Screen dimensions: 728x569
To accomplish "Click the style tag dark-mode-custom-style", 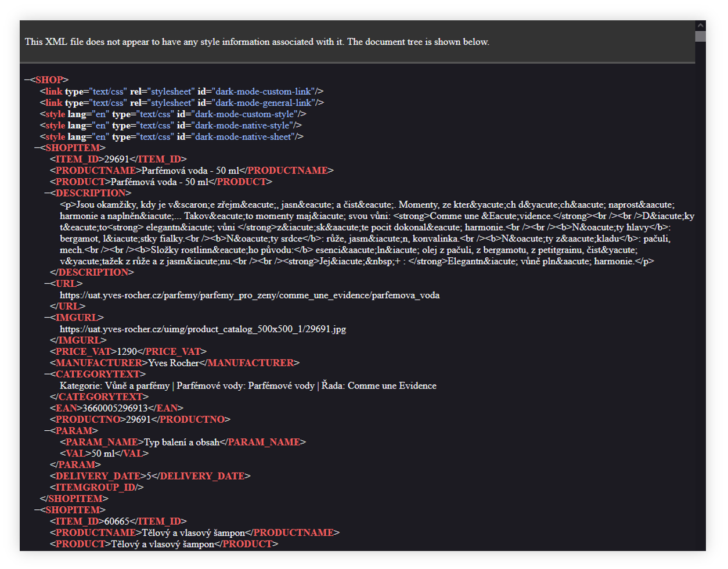I will pos(173,114).
